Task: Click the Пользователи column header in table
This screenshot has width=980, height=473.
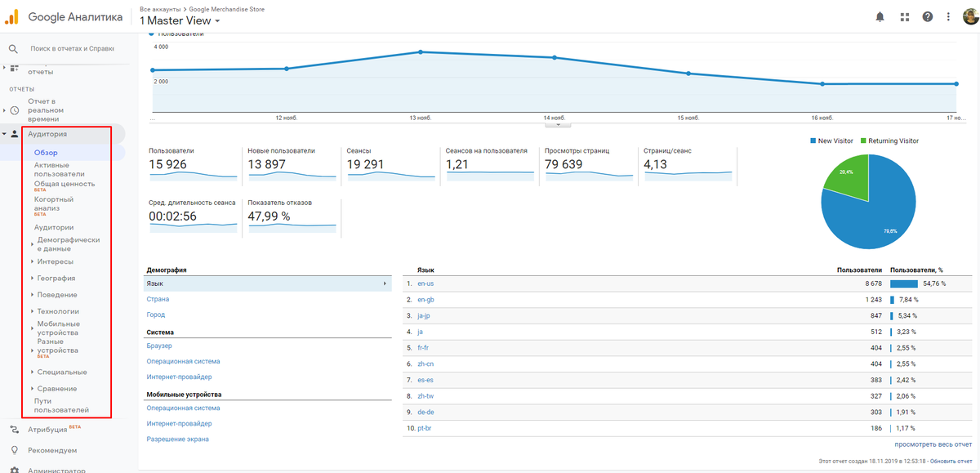Action: (x=859, y=269)
